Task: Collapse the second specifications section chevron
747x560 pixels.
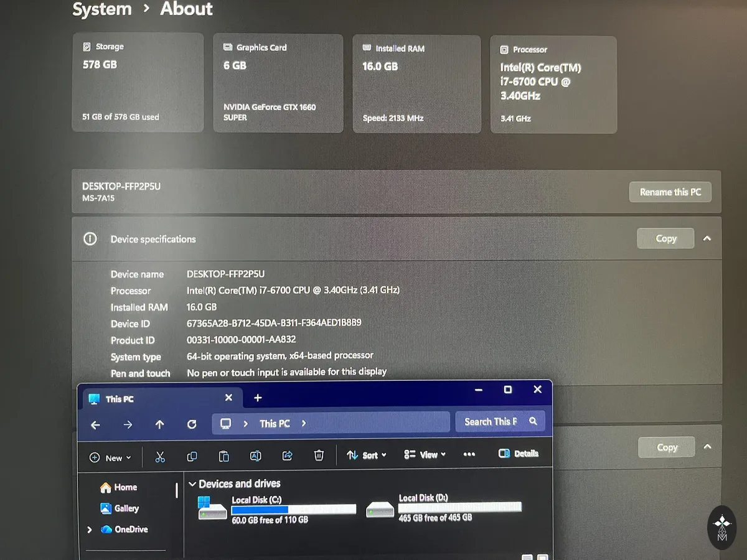Action: pyautogui.click(x=707, y=447)
